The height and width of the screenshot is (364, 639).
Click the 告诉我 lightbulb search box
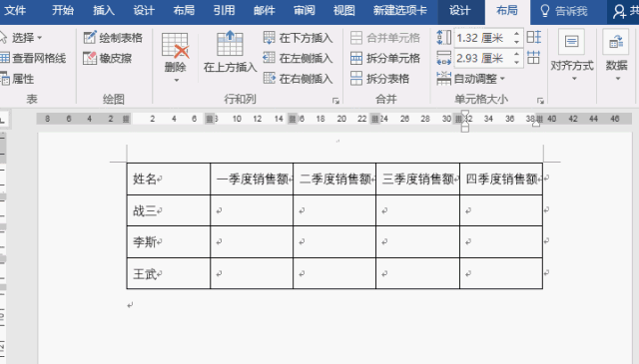pos(564,11)
